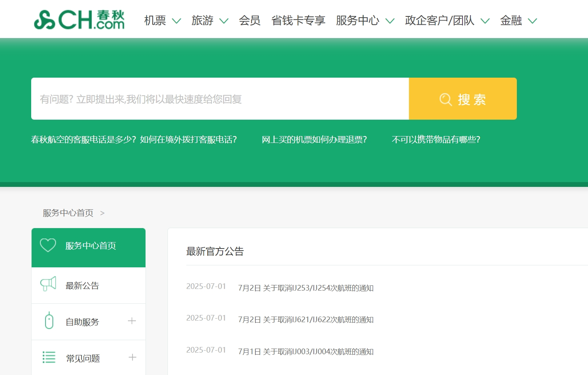The image size is (588, 375).
Task: Click the megaphone icon beside 最新公告
Action: [x=48, y=284]
